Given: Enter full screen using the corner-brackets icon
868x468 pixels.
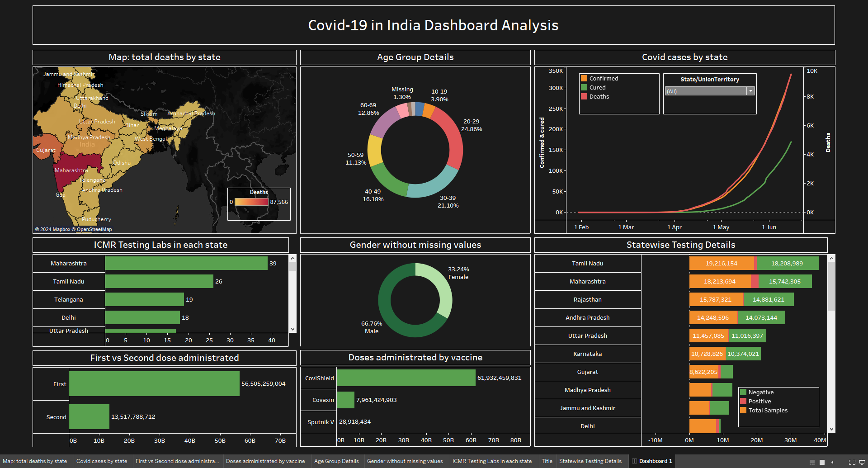Looking at the screenshot, I should coord(852,462).
